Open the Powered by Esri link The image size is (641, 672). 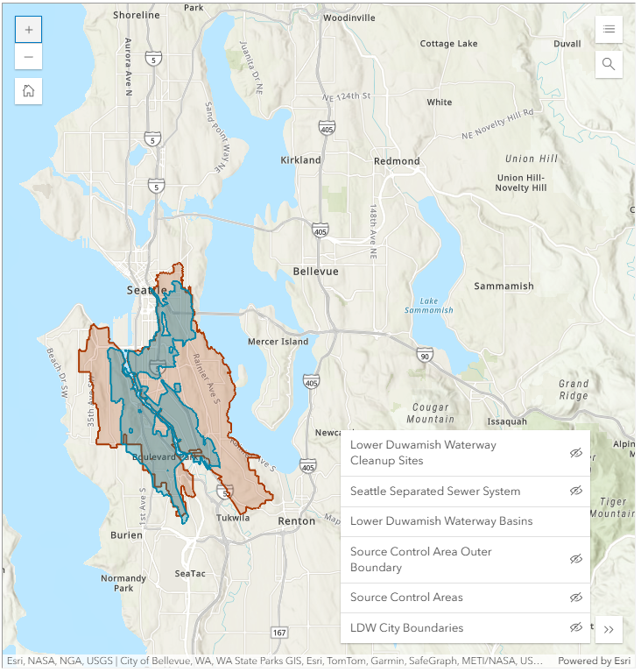coord(594,661)
